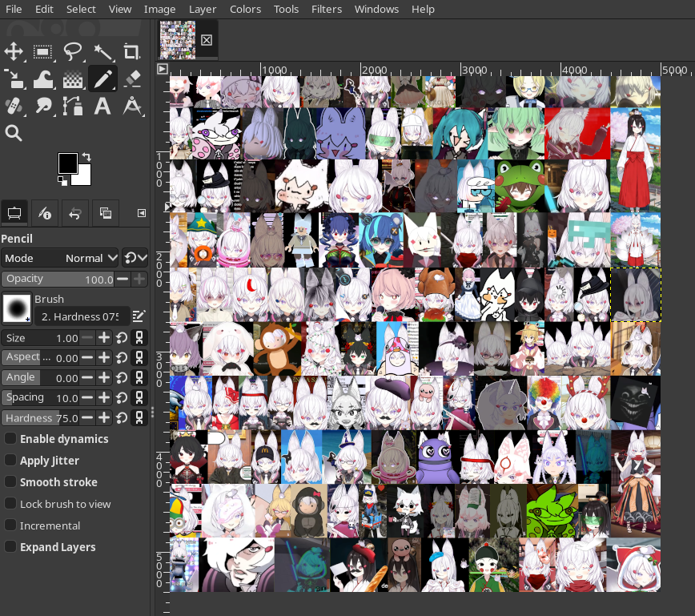Toggle Incremental checkbox
Viewport: 695px width, 616px height.
click(x=10, y=525)
